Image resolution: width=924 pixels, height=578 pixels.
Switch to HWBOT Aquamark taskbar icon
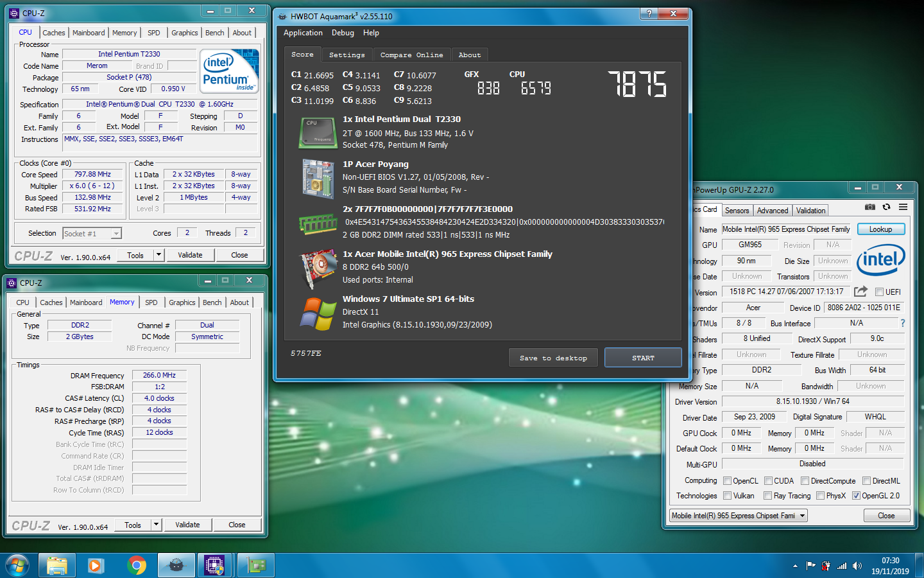click(176, 565)
